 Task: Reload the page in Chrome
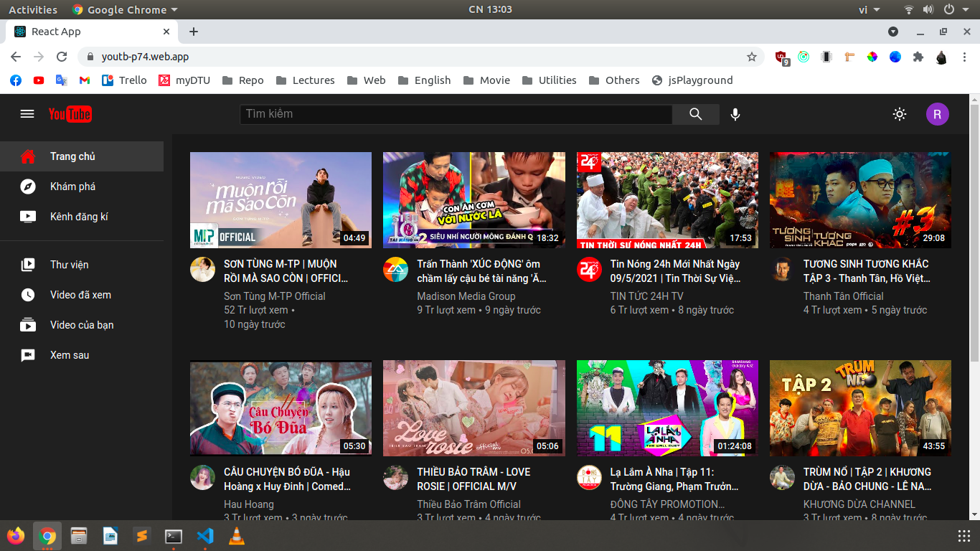(62, 57)
